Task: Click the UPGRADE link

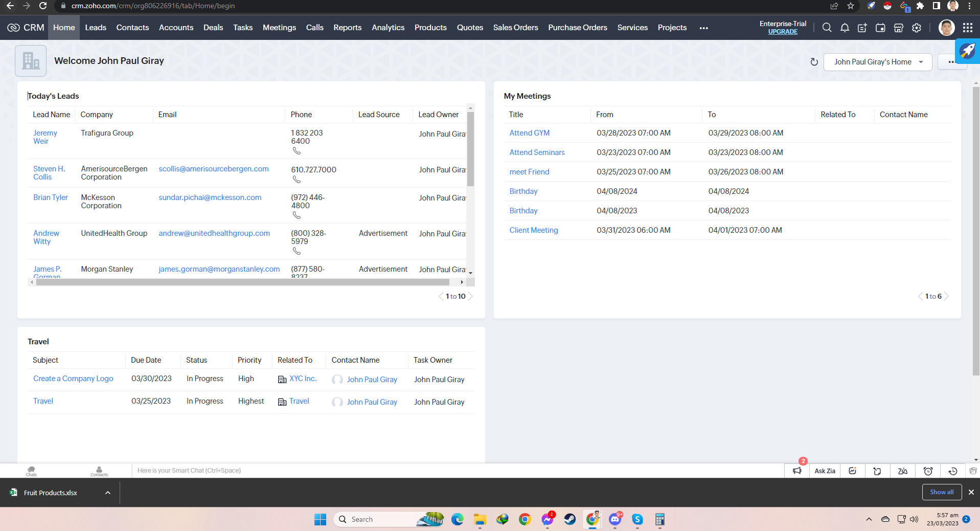Action: point(783,32)
